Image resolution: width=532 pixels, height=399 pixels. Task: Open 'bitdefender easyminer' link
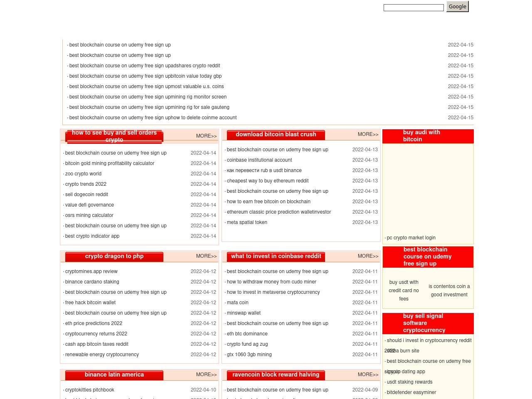[x=411, y=392]
